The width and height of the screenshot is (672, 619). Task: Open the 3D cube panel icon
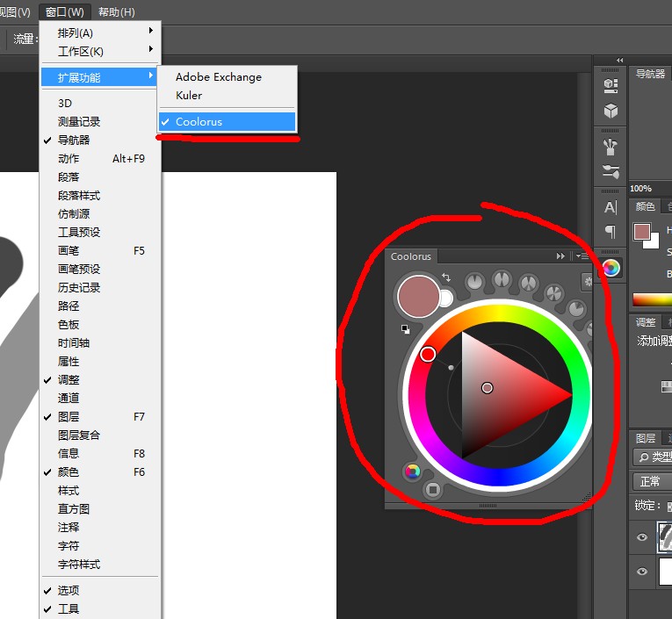pos(611,111)
